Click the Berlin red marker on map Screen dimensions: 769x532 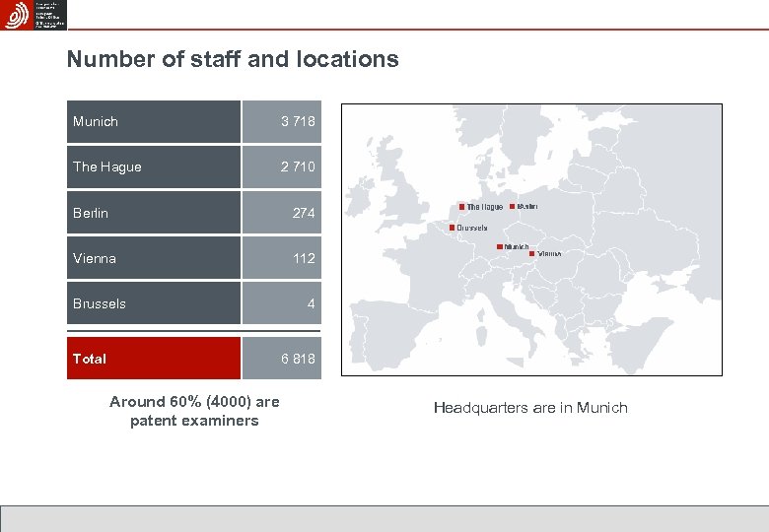pyautogui.click(x=512, y=206)
